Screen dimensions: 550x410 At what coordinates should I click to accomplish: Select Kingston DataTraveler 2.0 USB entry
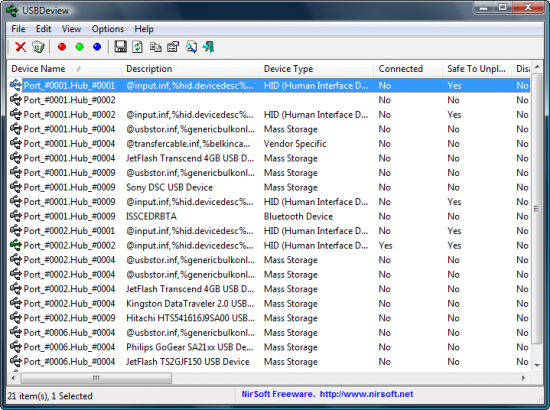pyautogui.click(x=190, y=303)
